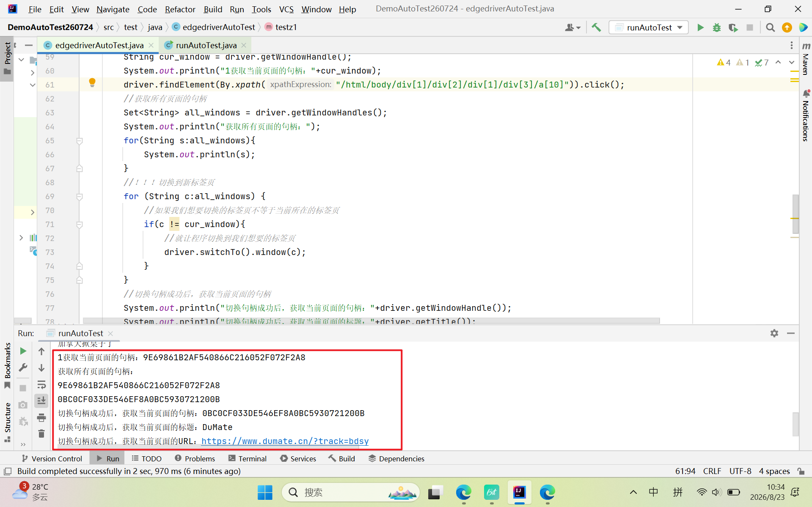
Task: Open the Project tool window
Action: click(x=7, y=58)
